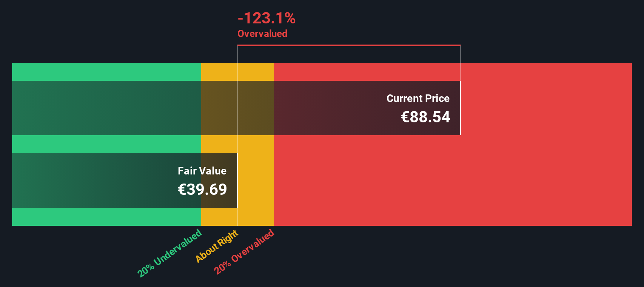Click the bright green undervalued zone strip
Image resolution: width=644 pixels, height=287 pixels.
(x=106, y=72)
